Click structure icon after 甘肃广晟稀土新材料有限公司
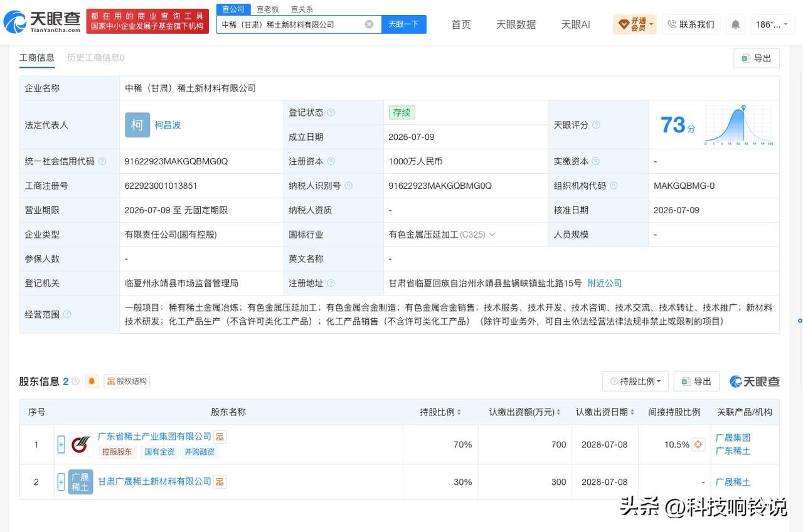The width and height of the screenshot is (803, 532). click(220, 482)
